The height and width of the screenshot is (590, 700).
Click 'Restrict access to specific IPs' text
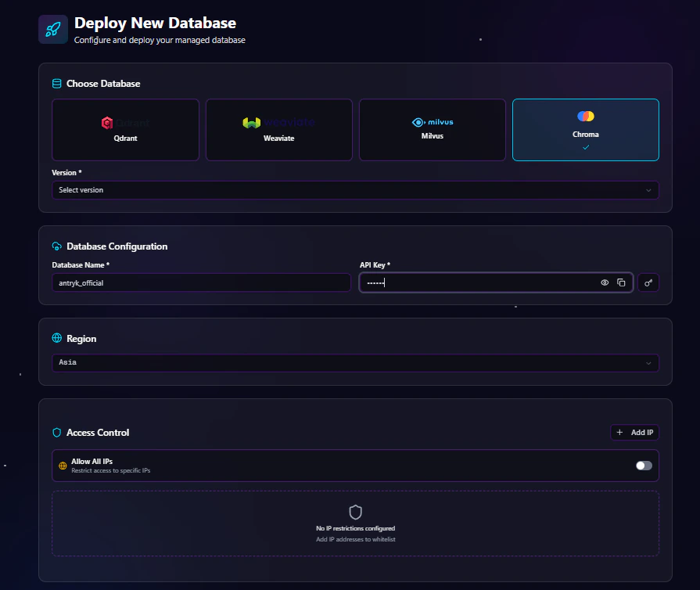click(111, 471)
